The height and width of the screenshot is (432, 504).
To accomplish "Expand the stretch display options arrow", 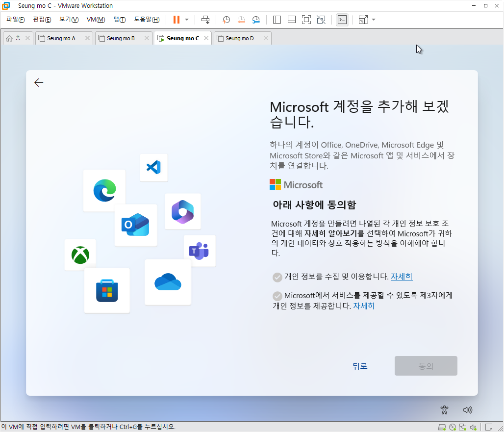I will (x=374, y=20).
